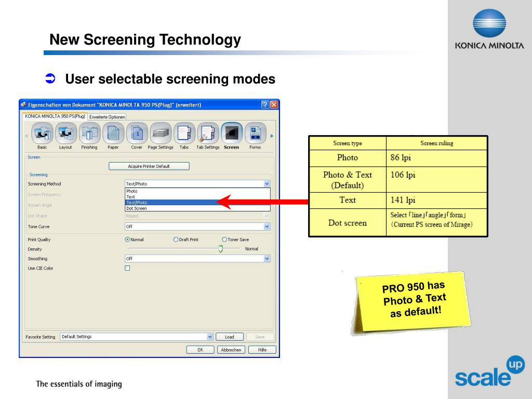
Task: Open the Favorite Setting dropdown
Action: click(x=137, y=337)
